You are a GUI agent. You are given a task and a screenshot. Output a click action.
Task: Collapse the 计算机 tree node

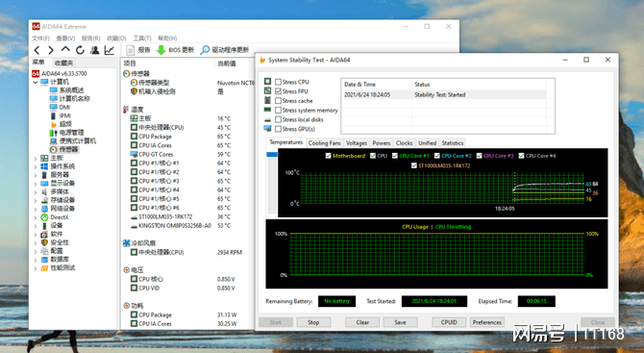pos(36,82)
